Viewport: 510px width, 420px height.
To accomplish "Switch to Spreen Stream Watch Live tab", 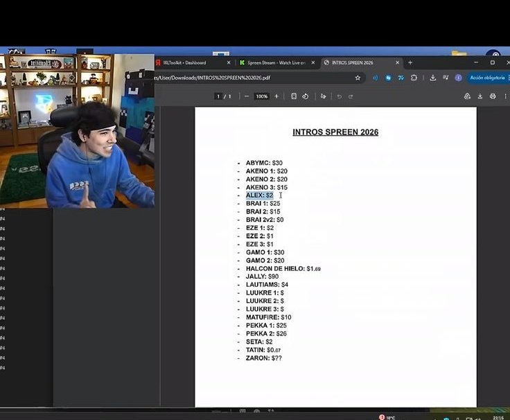I will (276, 63).
